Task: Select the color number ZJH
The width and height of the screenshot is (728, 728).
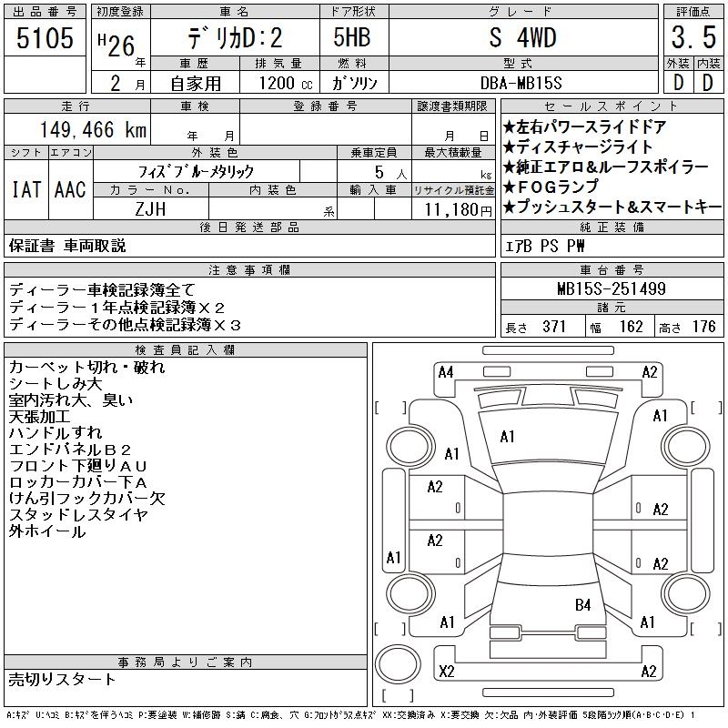Action: (x=150, y=209)
